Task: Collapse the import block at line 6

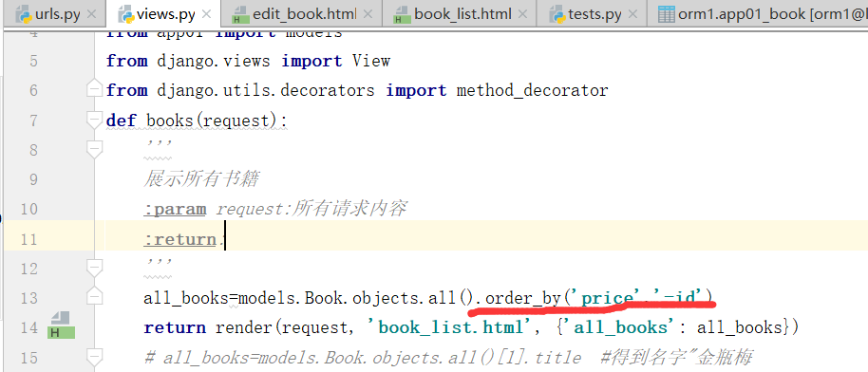Action: (x=95, y=89)
